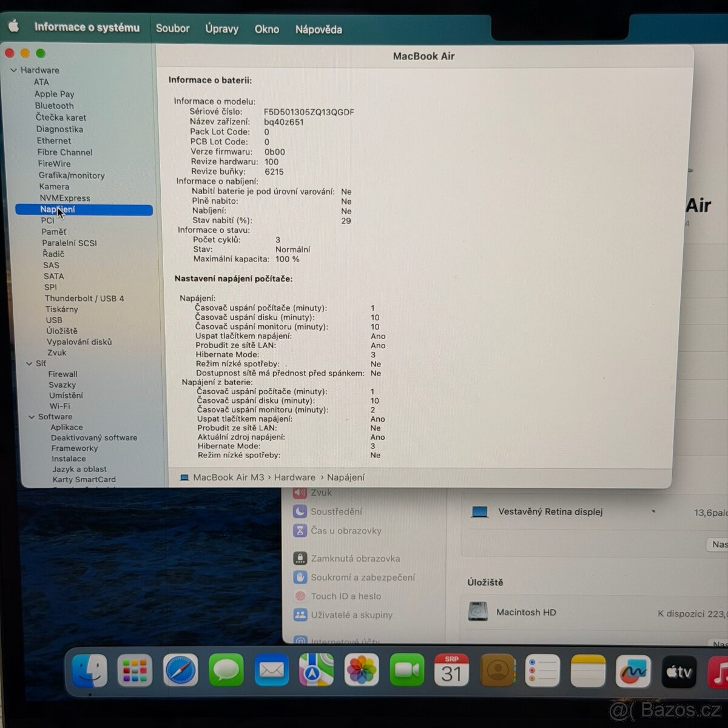Click the Macintosh HD drive icon
The image size is (728, 728).
coord(478,612)
